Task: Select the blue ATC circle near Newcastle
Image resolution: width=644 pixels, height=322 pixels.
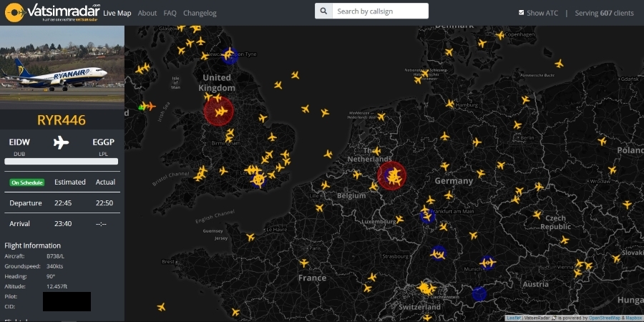Action: click(229, 55)
